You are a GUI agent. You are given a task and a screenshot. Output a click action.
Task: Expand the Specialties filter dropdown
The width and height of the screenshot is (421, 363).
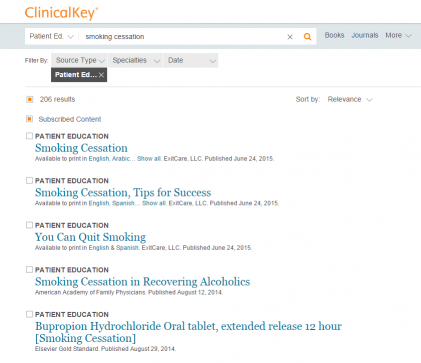(135, 60)
